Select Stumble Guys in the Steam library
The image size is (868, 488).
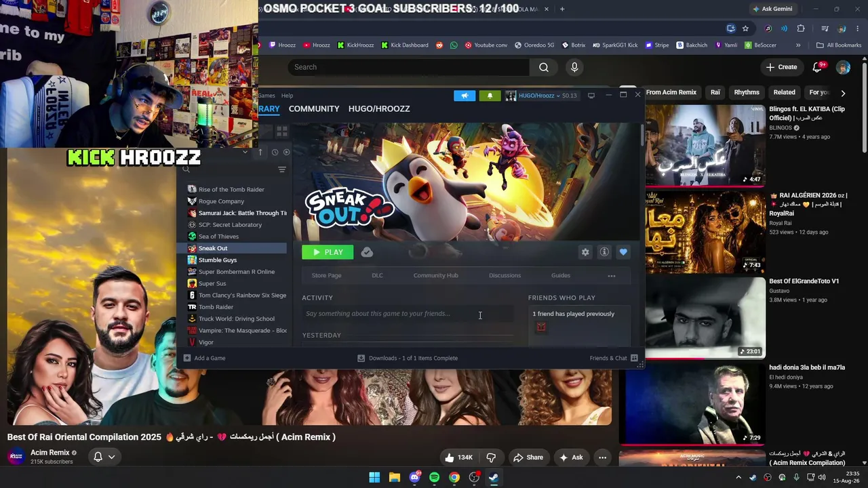click(x=237, y=260)
